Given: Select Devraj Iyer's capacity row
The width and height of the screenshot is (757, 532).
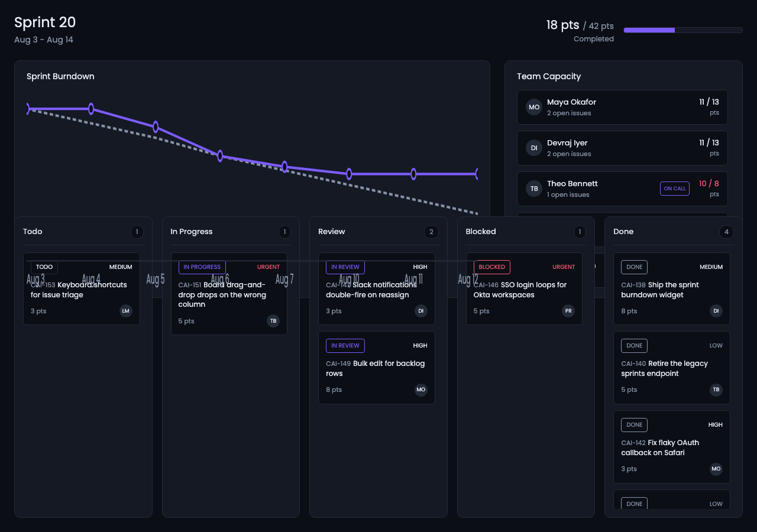Looking at the screenshot, I should click(x=622, y=148).
